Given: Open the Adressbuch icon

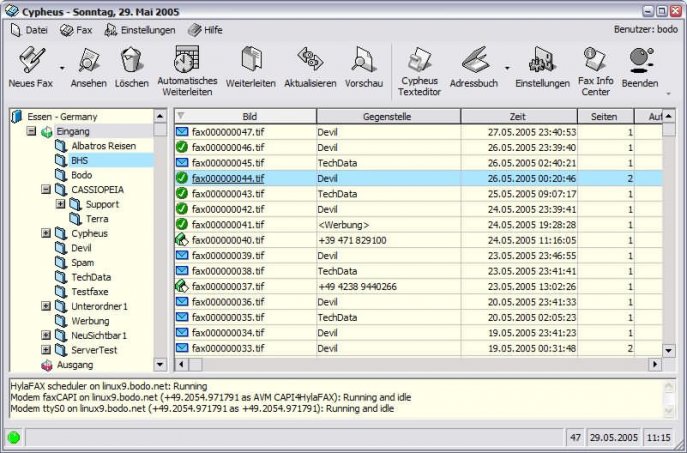Looking at the screenshot, I should pyautogui.click(x=475, y=60).
